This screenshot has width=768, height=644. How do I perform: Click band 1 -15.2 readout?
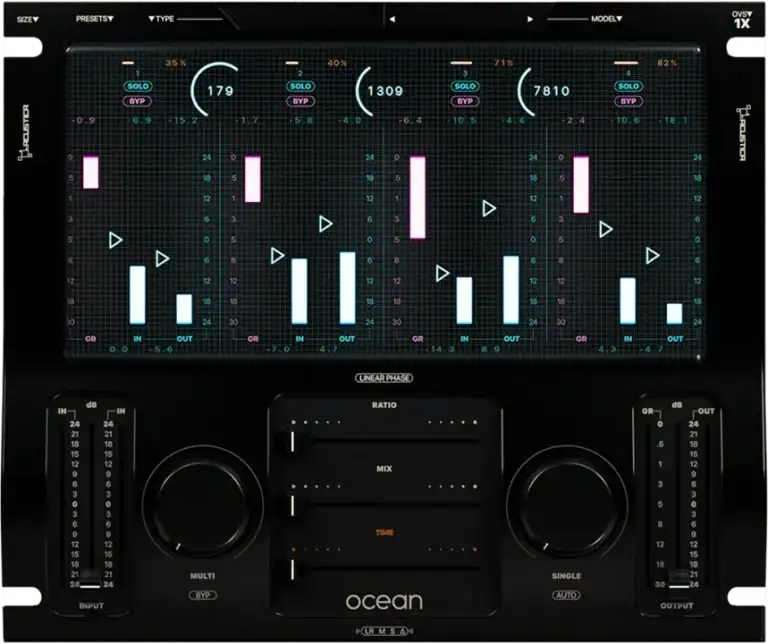[182, 120]
